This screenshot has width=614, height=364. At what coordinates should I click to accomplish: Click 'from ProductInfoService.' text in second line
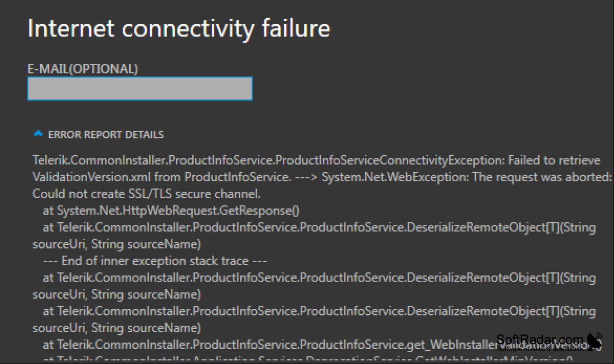click(x=222, y=177)
